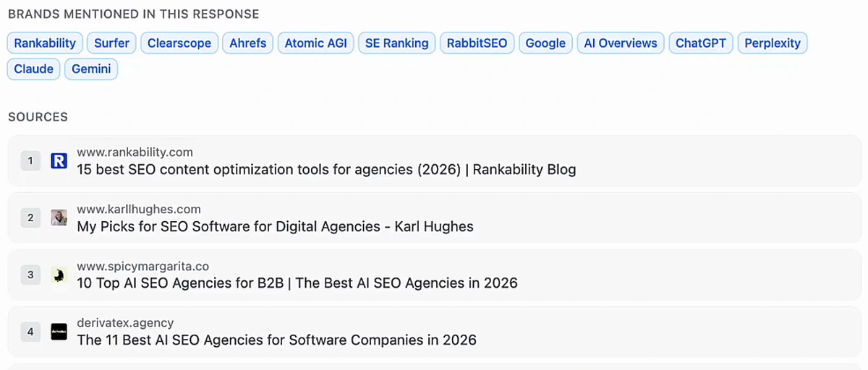Click the www.rankability.com domain text
Screen dimensions: 868x370
(135, 152)
